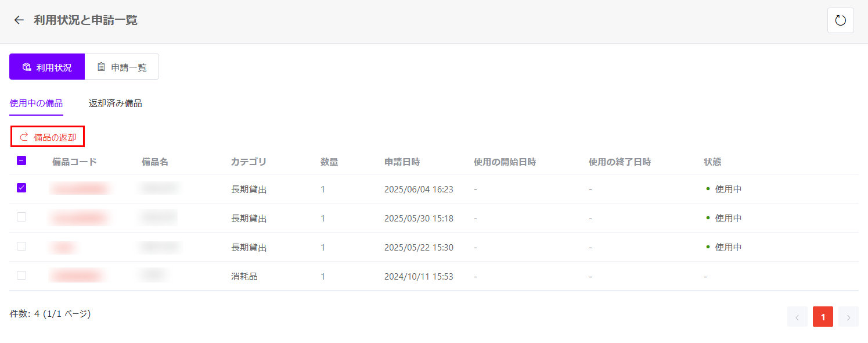Click the box icon in 利用状況 tab
868x343 pixels.
26,67
